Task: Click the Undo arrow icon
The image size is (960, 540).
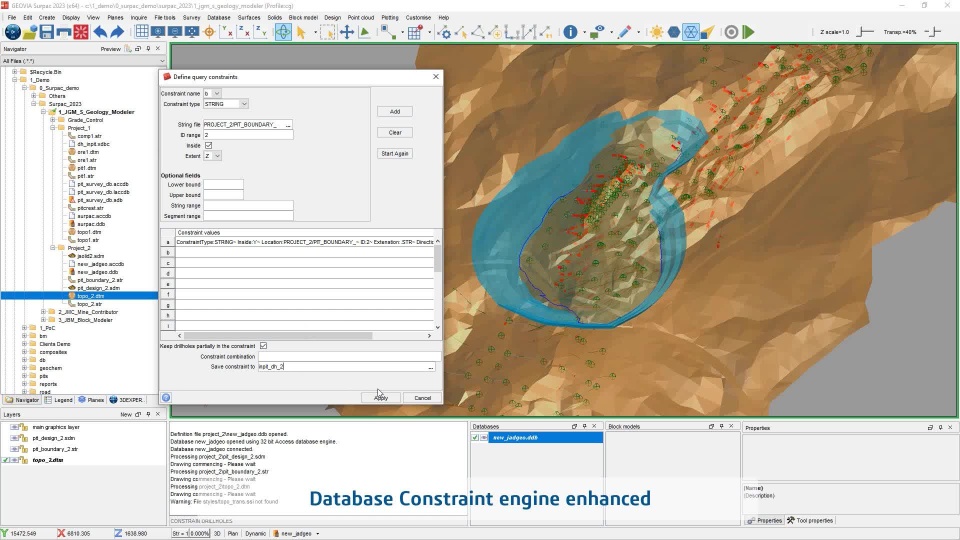Action: pos(101,32)
